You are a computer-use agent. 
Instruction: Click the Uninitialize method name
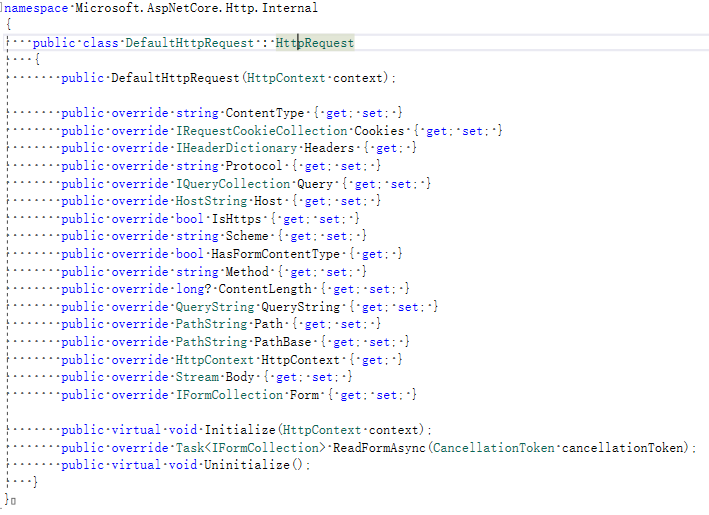247,464
